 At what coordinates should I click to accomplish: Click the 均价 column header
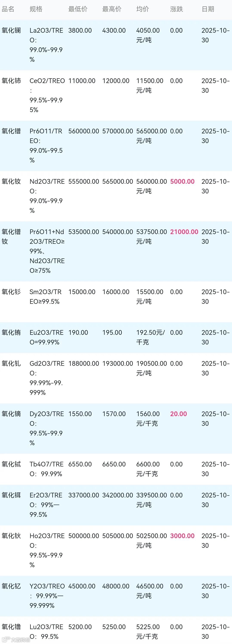[x=142, y=9]
